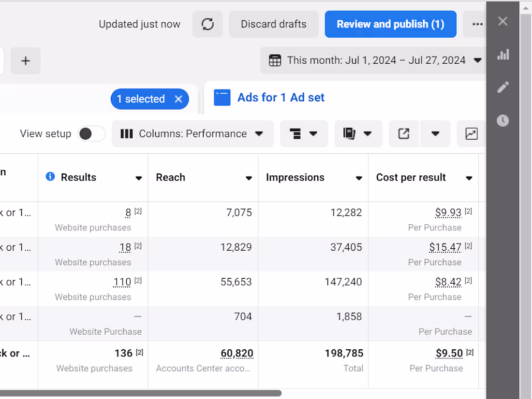This screenshot has height=399, width=532.
Task: Click Review and publish button
Action: pyautogui.click(x=390, y=24)
